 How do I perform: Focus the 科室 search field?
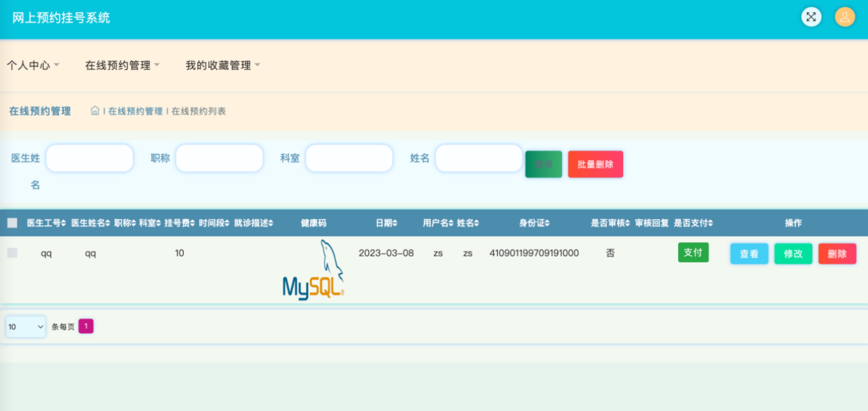(349, 158)
